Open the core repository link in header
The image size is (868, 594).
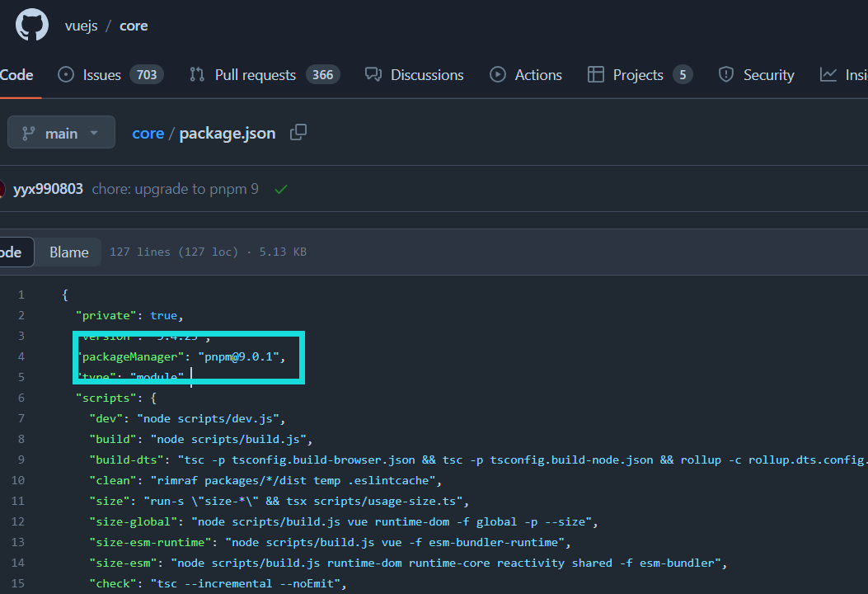coord(134,26)
